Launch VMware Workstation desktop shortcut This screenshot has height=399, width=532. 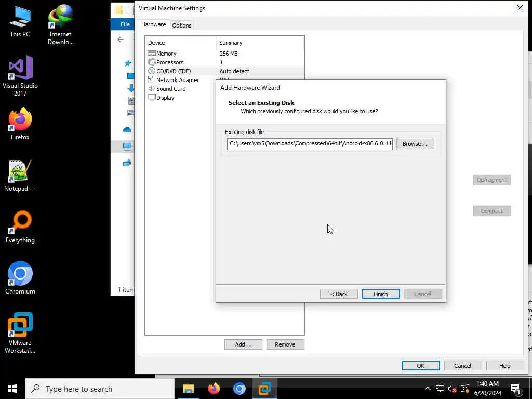pos(20,333)
